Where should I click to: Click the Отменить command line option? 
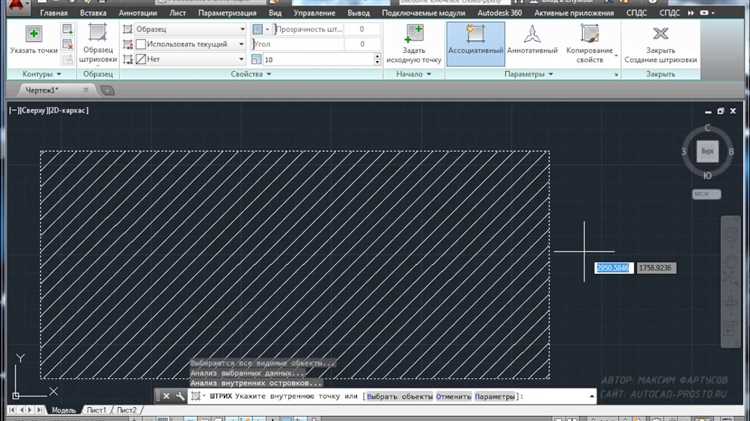(x=453, y=397)
